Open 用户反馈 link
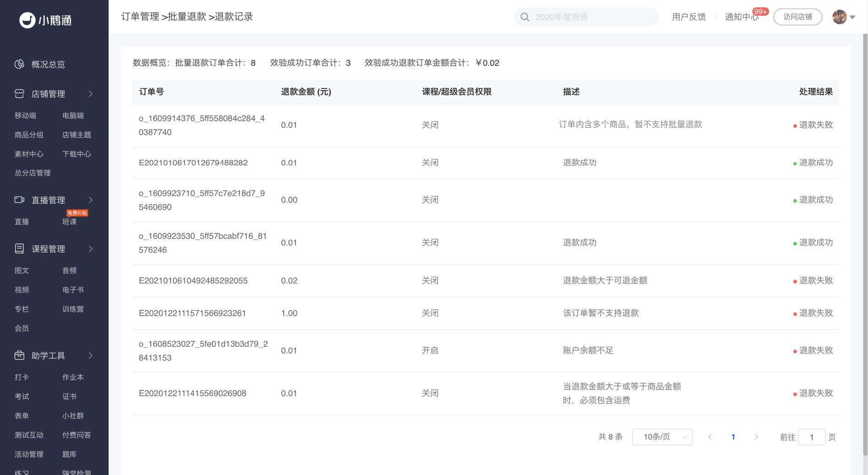 click(x=689, y=17)
